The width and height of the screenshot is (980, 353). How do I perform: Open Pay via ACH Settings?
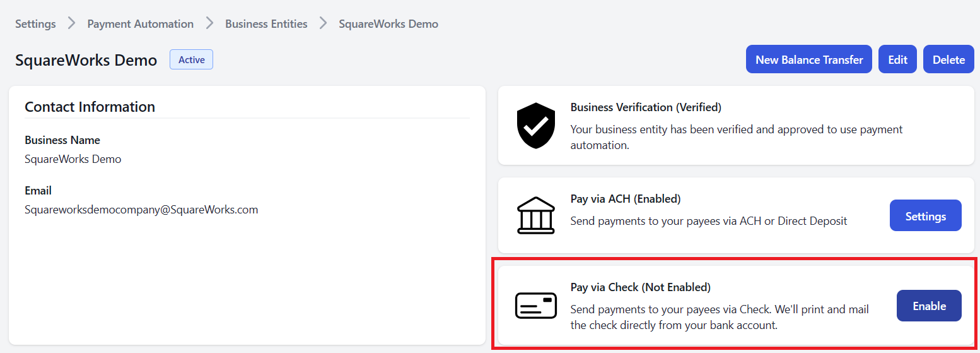[925, 216]
